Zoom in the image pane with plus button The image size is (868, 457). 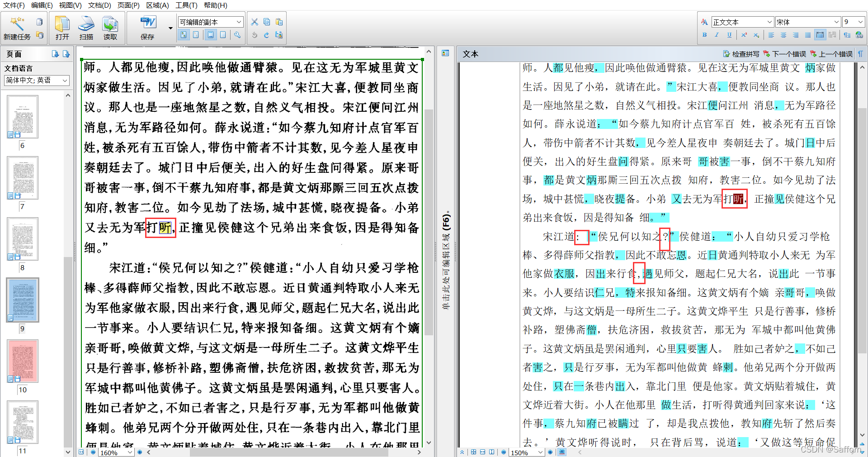[140, 452]
